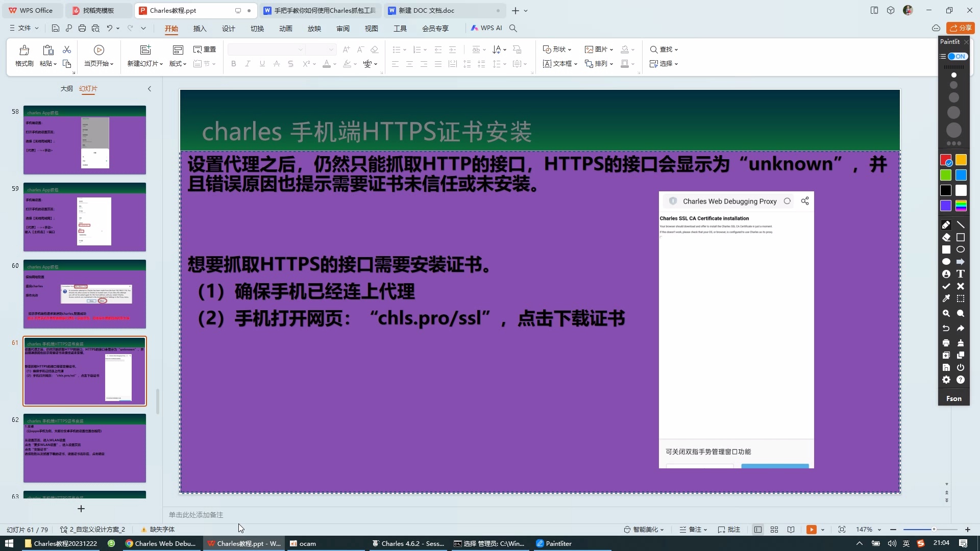The image size is (980, 551).
Task: Click the 分享 share button at top right
Action: pyautogui.click(x=961, y=28)
